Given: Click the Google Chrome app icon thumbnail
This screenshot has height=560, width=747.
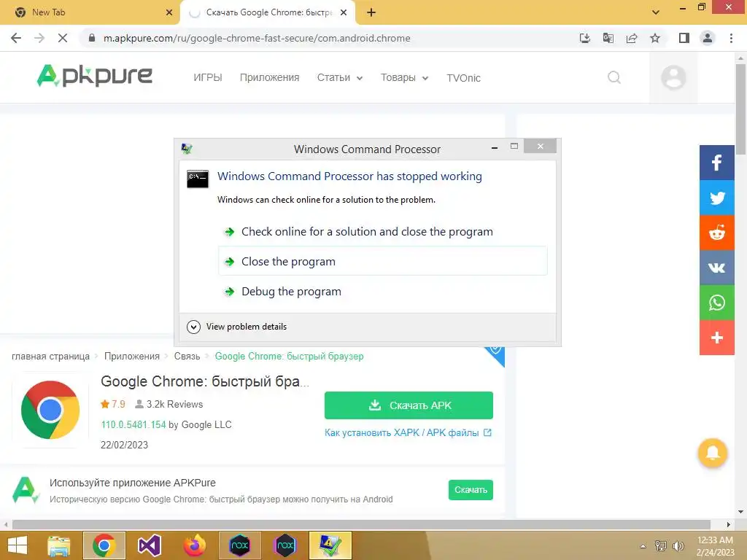Looking at the screenshot, I should (x=50, y=410).
